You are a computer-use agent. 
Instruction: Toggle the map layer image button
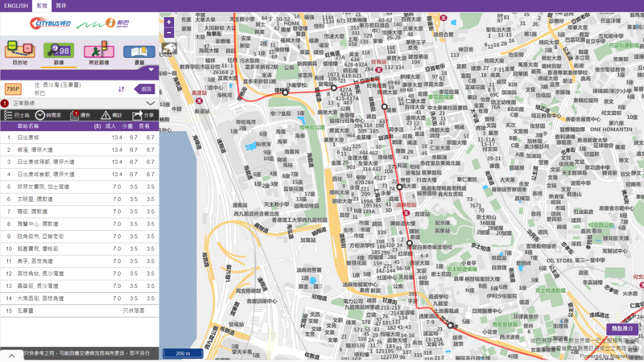[169, 50]
